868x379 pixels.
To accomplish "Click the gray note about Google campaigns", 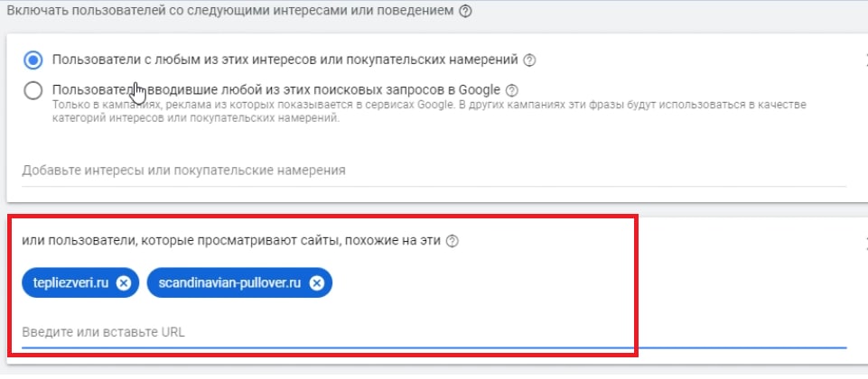I will point(406,113).
